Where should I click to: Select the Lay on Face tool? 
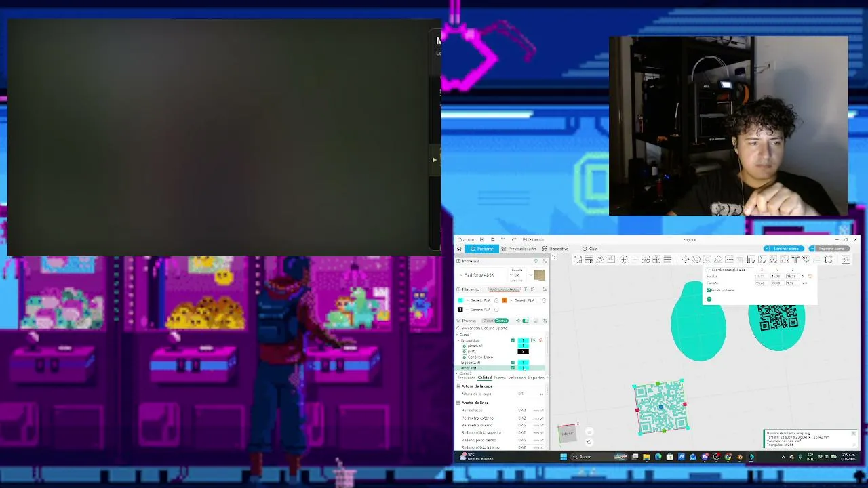718,259
